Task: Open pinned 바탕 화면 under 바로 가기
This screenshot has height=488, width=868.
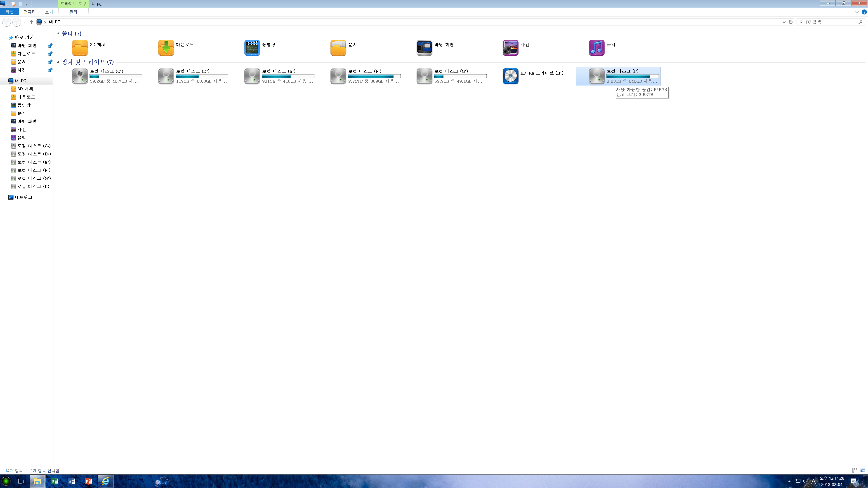Action: pos(27,45)
